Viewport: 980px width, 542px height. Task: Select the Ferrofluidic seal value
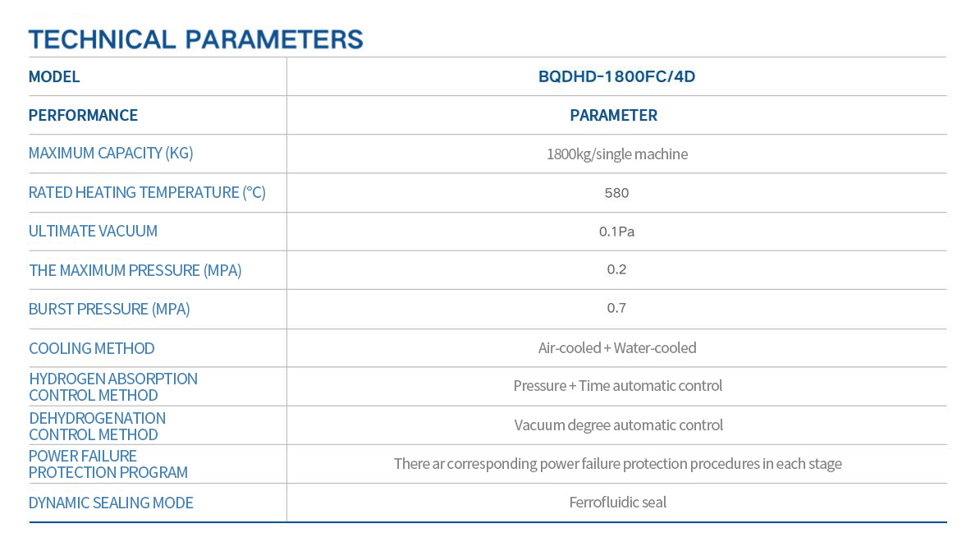click(618, 503)
